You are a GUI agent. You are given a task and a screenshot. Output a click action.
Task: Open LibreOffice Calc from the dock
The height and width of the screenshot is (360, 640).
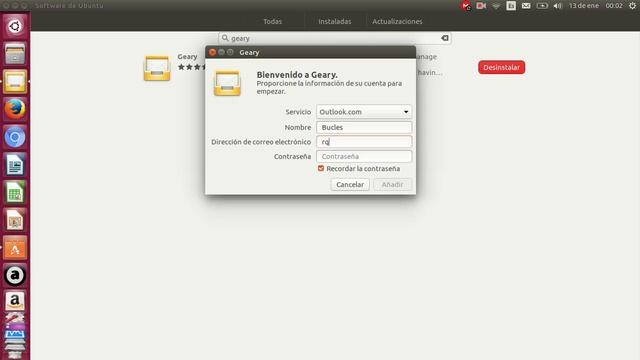click(x=15, y=192)
